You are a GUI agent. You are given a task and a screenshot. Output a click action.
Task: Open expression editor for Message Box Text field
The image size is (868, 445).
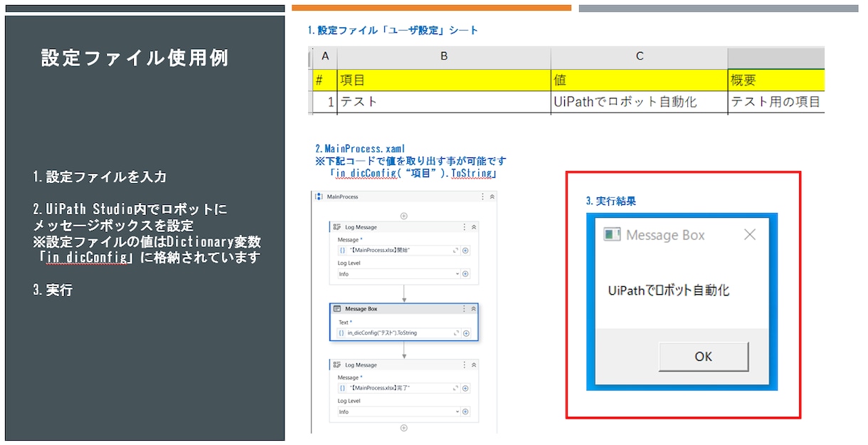click(456, 333)
